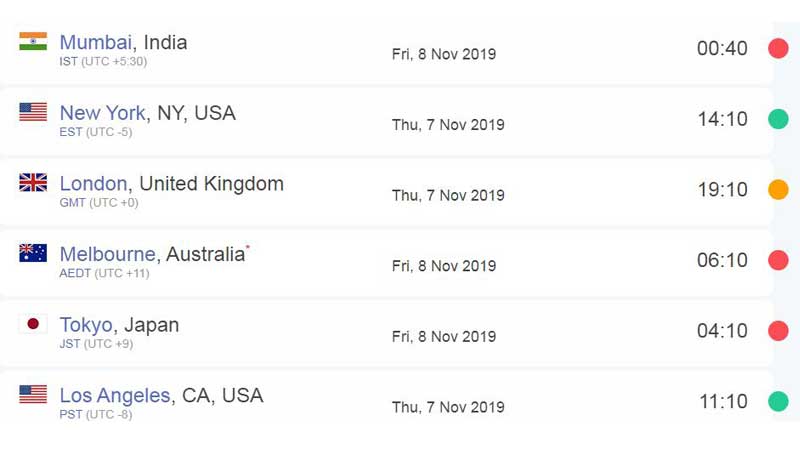Click the US flag beside Los Angeles
The height and width of the screenshot is (450, 800).
33,394
